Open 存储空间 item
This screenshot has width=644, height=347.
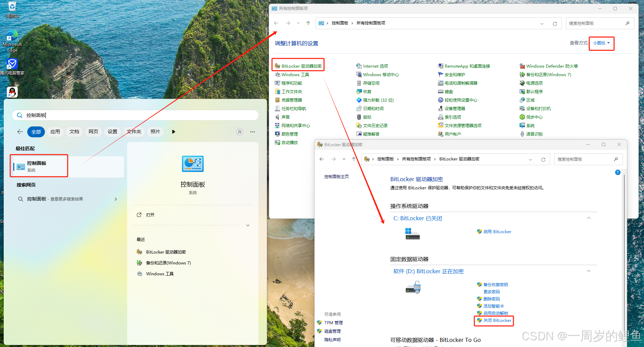pos(368,83)
